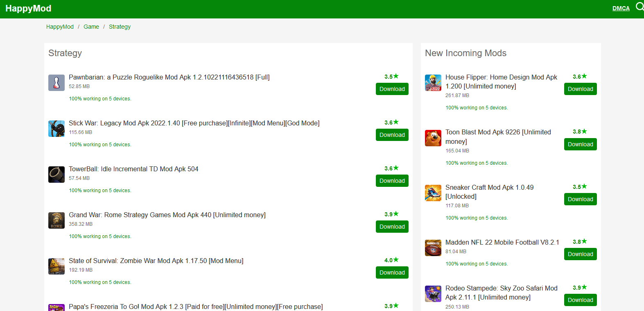The width and height of the screenshot is (644, 311).
Task: Click the TowerBall app icon
Action: [x=56, y=175]
